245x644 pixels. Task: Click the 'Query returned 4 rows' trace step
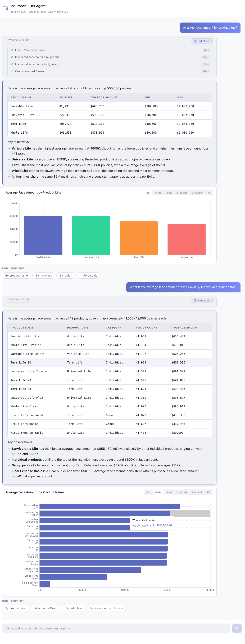[x=29, y=71]
